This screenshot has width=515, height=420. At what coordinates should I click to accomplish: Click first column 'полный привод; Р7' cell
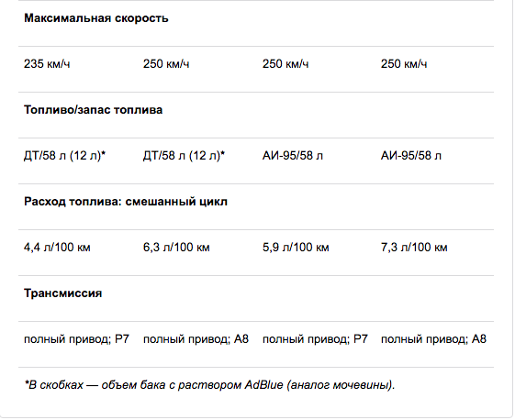pos(76,339)
